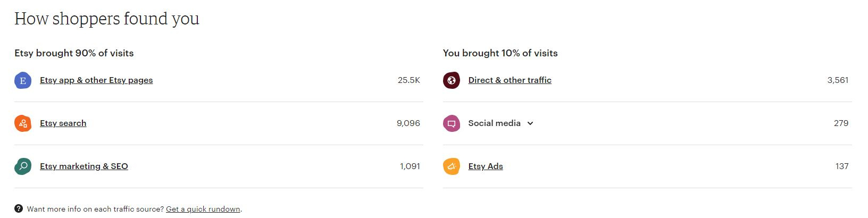Click the orange Etsy search shapes icon

(x=23, y=123)
